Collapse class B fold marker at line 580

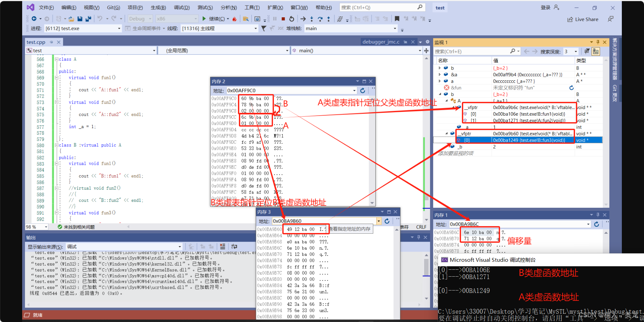click(56, 145)
